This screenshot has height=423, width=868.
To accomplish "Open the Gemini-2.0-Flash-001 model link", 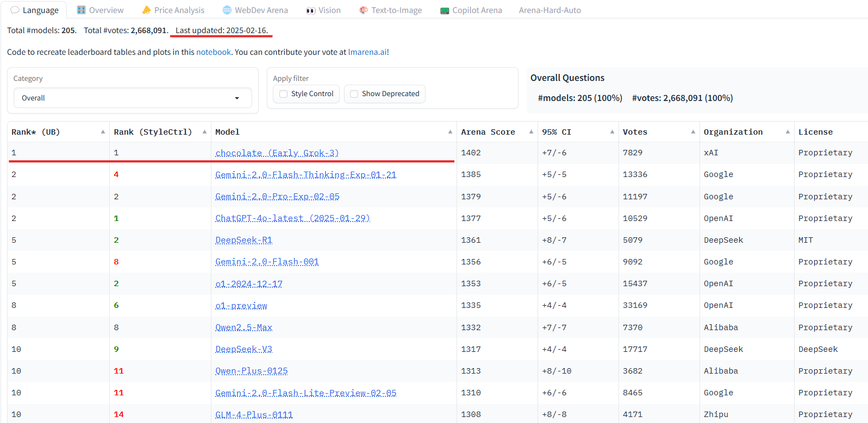I will click(267, 262).
